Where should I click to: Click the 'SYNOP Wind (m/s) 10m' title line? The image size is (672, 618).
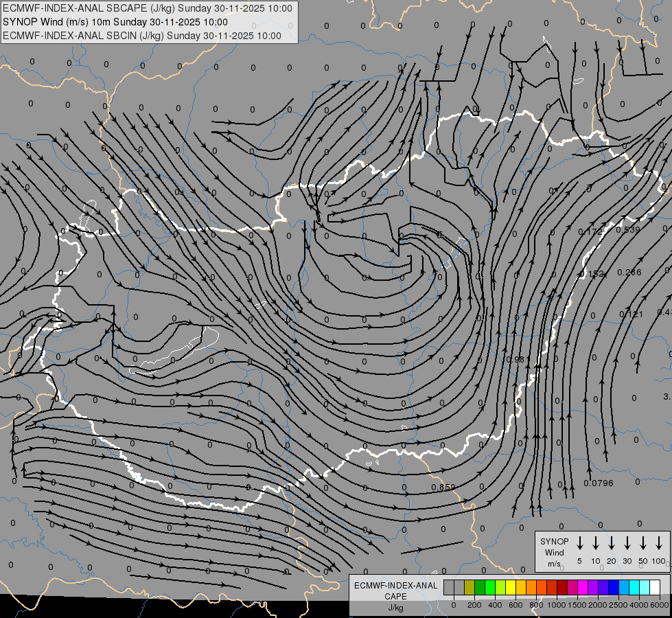pos(115,22)
